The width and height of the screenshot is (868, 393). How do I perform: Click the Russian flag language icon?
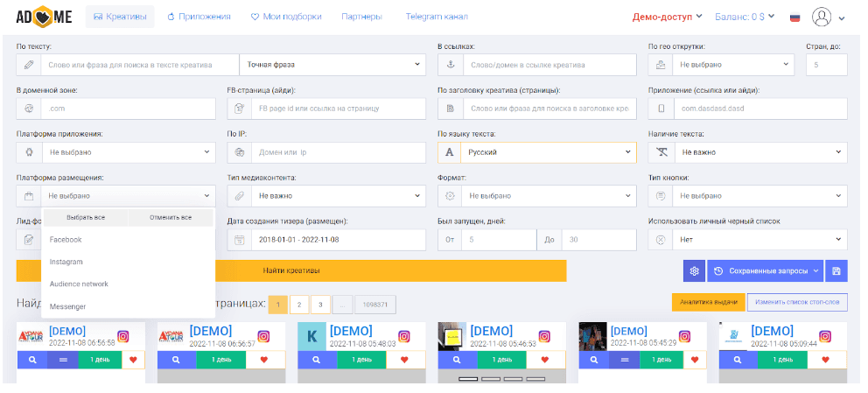click(794, 17)
